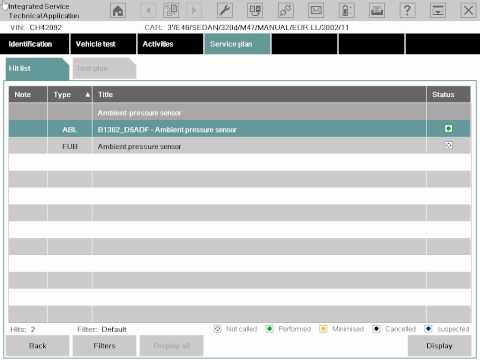480x360 pixels.
Task: Click the Status column header
Action: pos(449,95)
